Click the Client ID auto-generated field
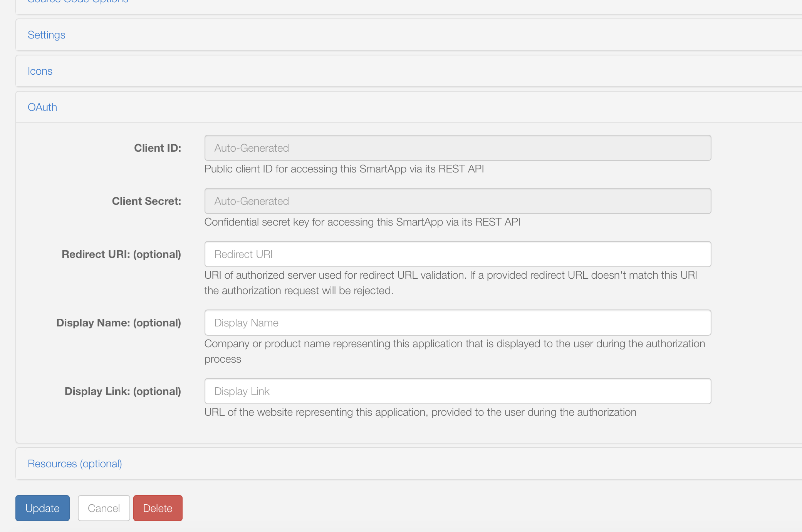 [x=457, y=148]
